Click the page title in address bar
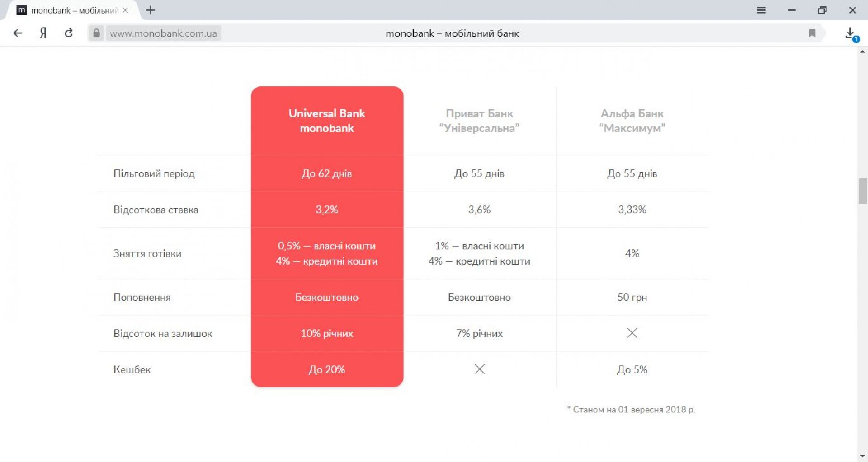This screenshot has width=868, height=462. click(452, 33)
